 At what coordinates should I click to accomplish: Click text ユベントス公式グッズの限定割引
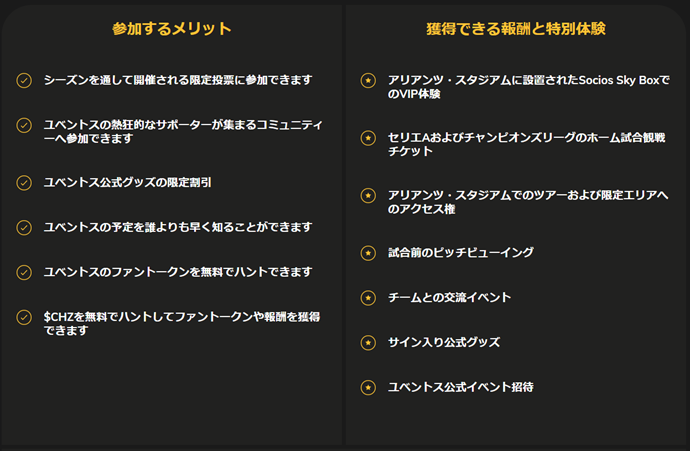coord(128,182)
